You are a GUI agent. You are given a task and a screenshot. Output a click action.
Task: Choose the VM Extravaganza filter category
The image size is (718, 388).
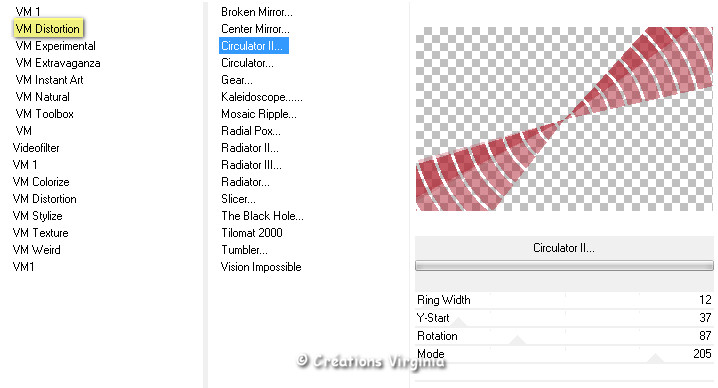58,63
